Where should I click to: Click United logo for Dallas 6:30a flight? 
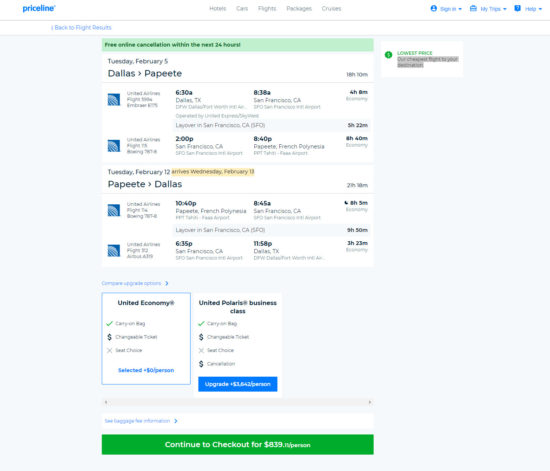114,100
